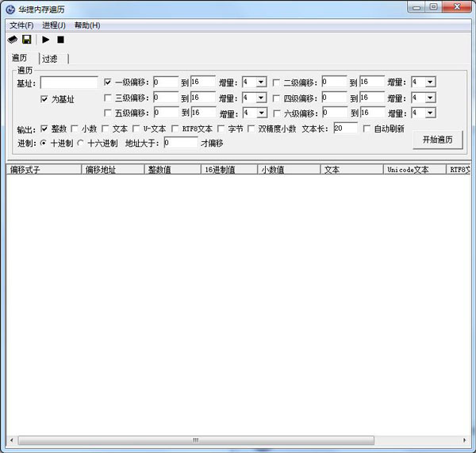Screen dimensions: 476x453
Task: Toggle the 整数 output checkbox
Action: click(x=44, y=129)
